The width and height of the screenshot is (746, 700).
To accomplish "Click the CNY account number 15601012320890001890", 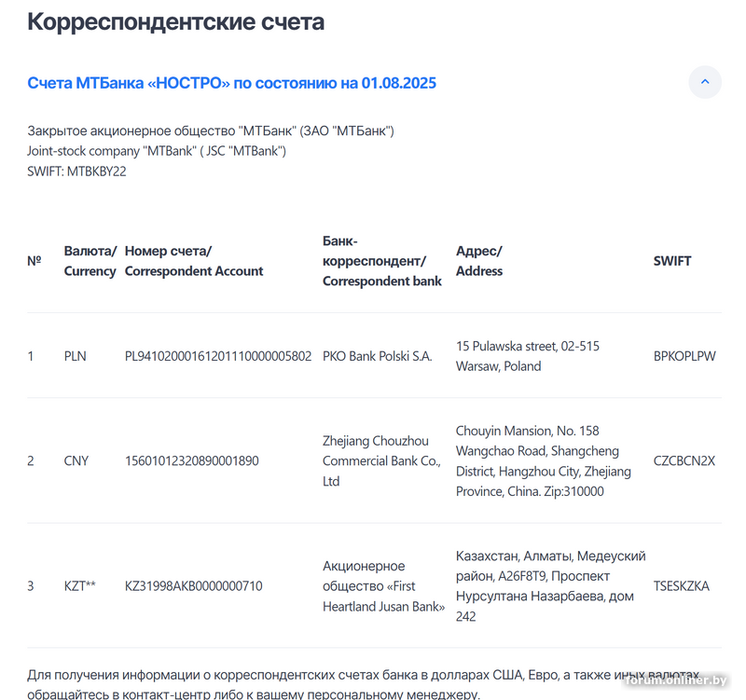I will pyautogui.click(x=192, y=460).
